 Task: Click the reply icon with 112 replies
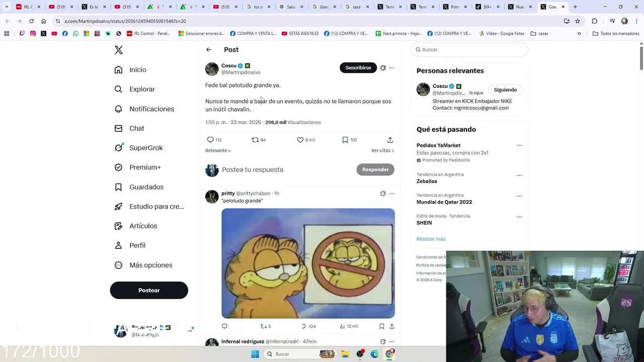(x=210, y=140)
